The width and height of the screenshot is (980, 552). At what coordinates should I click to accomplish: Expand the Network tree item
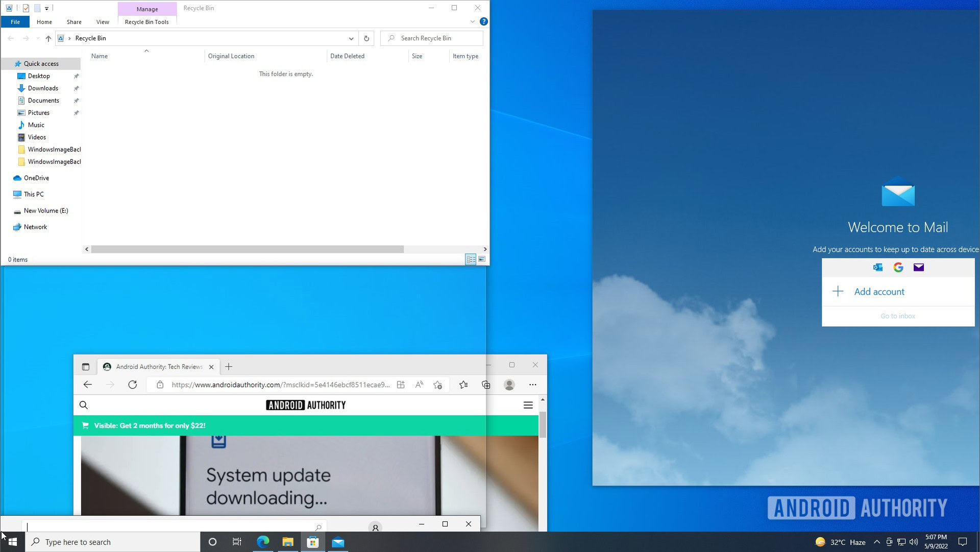tap(8, 226)
